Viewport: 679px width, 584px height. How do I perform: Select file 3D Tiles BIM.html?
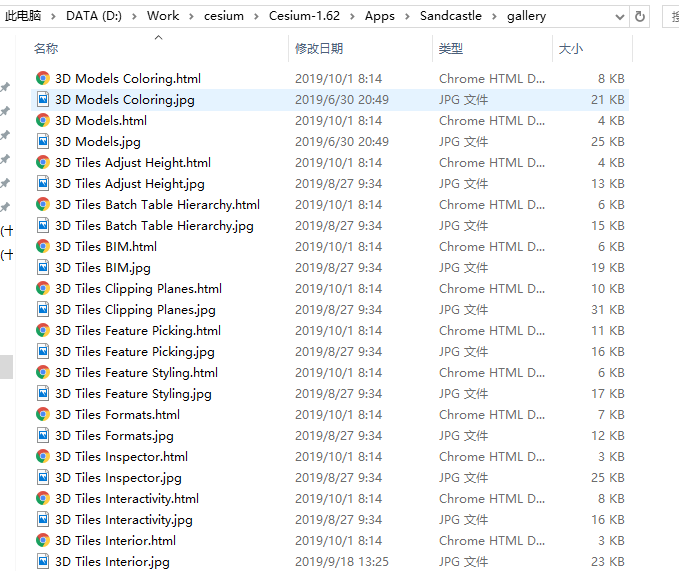pos(330,246)
